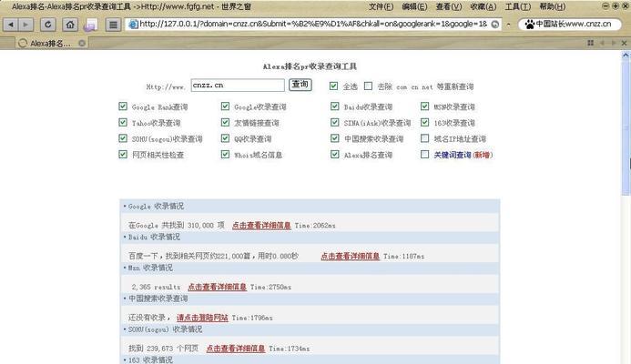Click the Baidu 收录情况 heading
631x364 pixels.
coord(154,238)
